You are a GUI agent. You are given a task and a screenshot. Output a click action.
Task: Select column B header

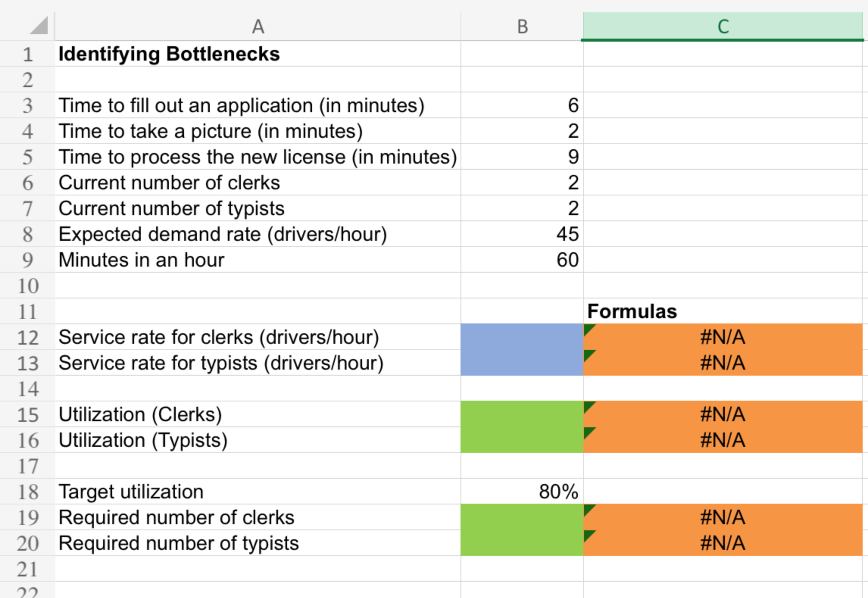pos(522,27)
